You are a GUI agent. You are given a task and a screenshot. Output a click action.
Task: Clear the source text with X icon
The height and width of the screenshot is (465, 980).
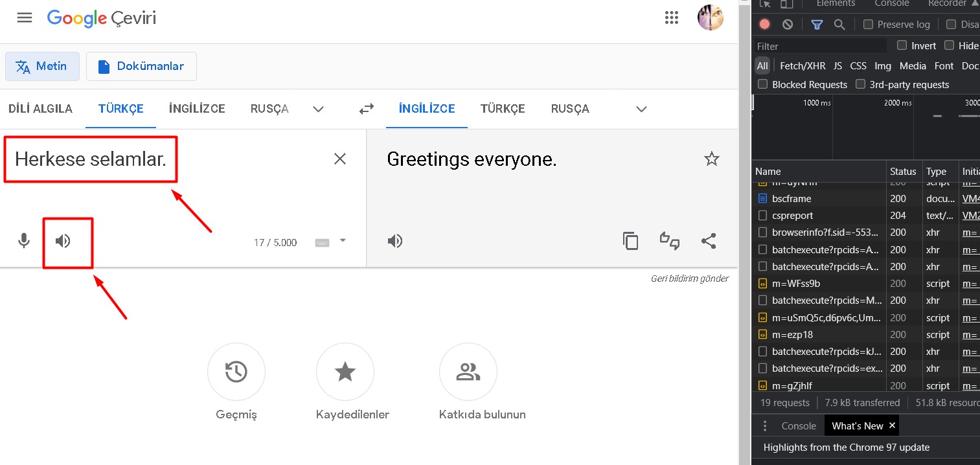coord(340,159)
